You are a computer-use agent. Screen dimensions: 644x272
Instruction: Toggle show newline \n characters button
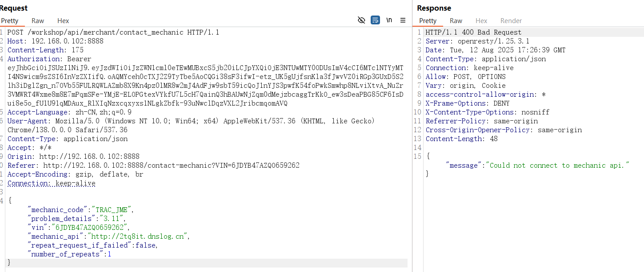389,20
